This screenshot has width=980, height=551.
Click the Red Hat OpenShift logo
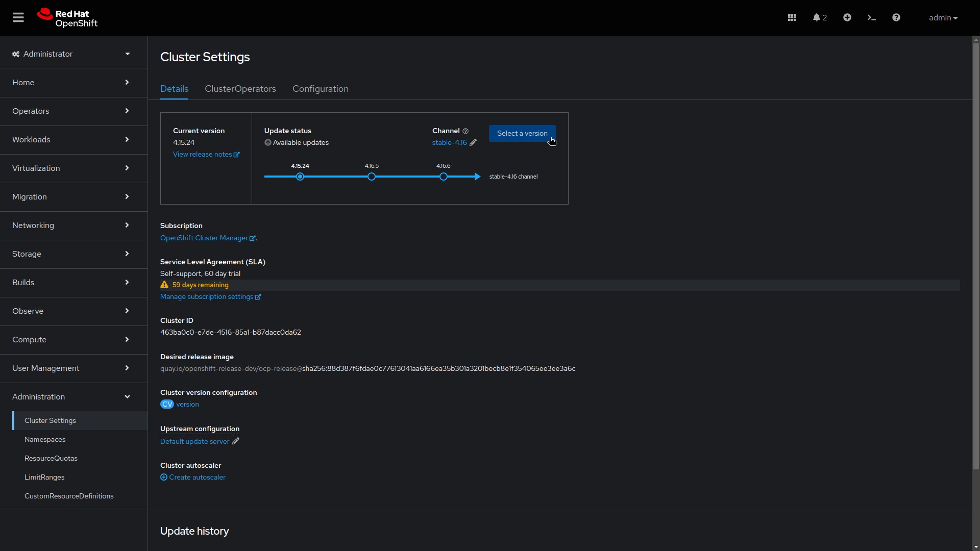pyautogui.click(x=67, y=17)
